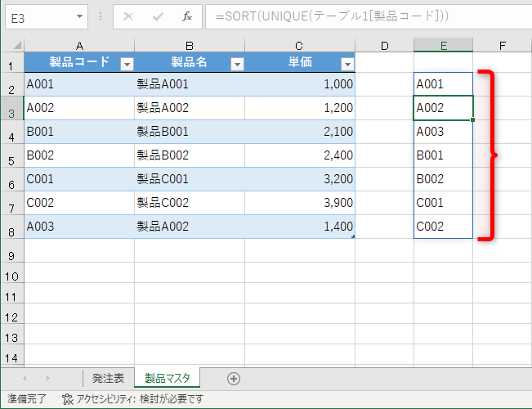532x409 pixels.
Task: Open the Name Box dropdown arrow
Action: coord(79,16)
